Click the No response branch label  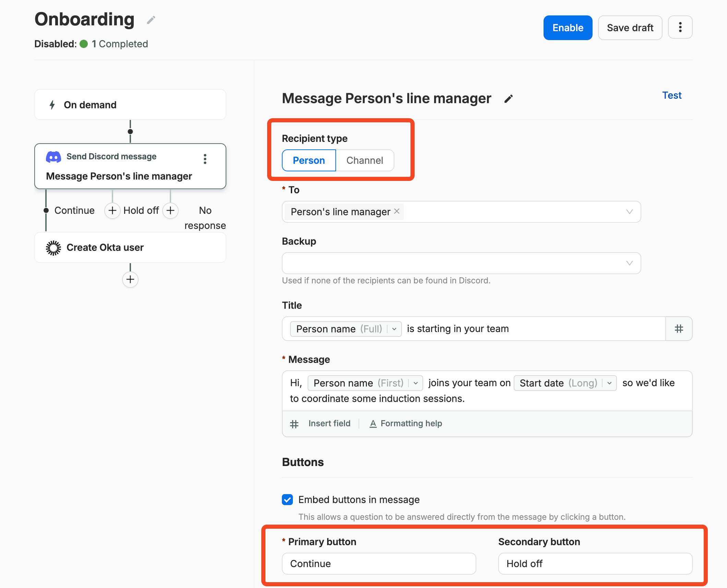[205, 218]
